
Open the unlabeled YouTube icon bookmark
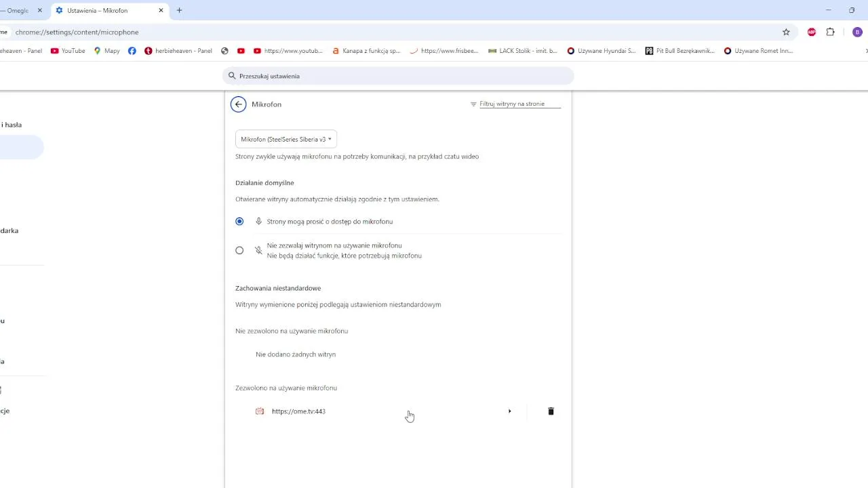[x=241, y=51]
